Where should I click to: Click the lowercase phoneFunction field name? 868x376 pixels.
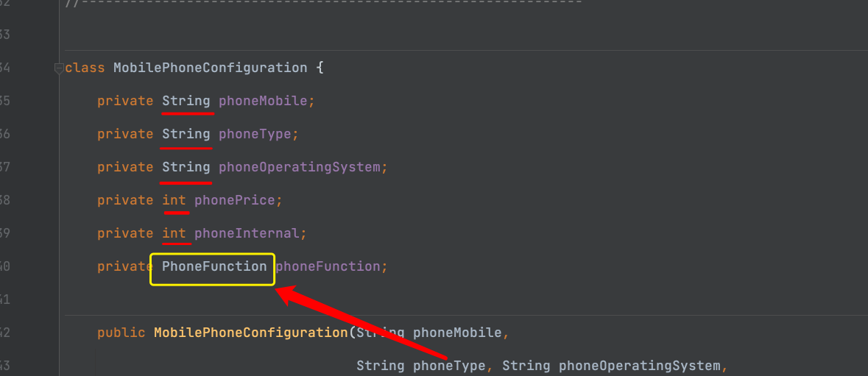tap(328, 266)
